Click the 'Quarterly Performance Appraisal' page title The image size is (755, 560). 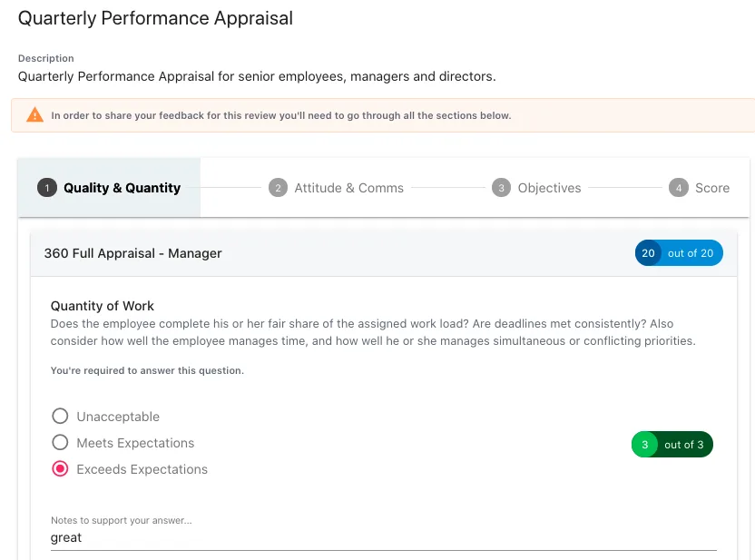[155, 18]
